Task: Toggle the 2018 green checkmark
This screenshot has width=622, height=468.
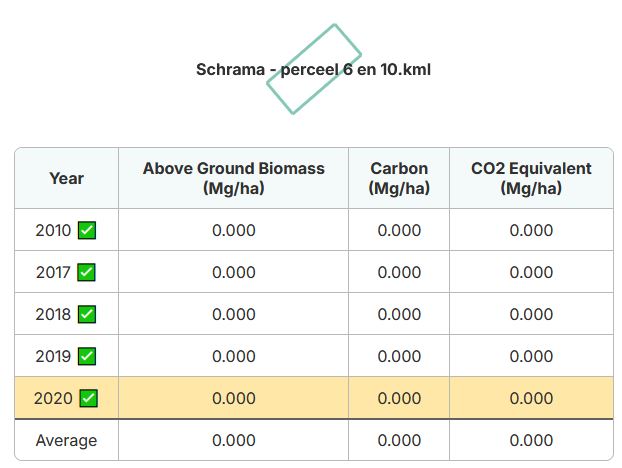Action: click(x=87, y=314)
